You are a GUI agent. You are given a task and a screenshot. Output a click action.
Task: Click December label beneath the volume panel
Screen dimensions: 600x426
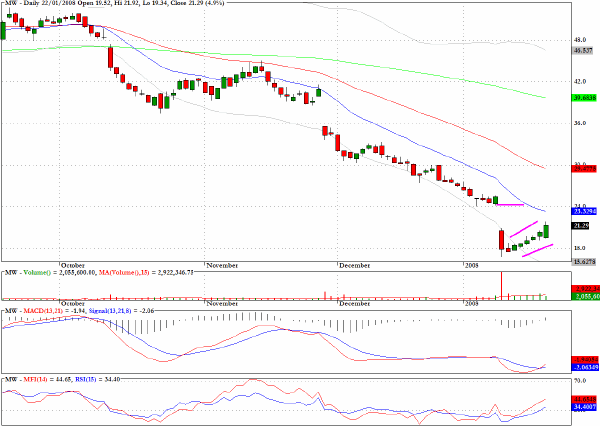[354, 304]
